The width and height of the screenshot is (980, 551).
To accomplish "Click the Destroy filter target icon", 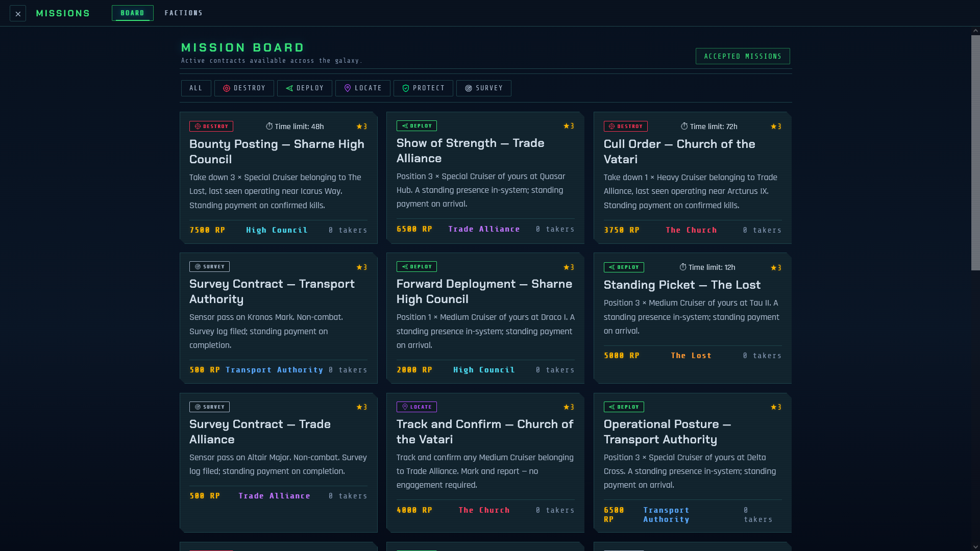I will click(227, 88).
